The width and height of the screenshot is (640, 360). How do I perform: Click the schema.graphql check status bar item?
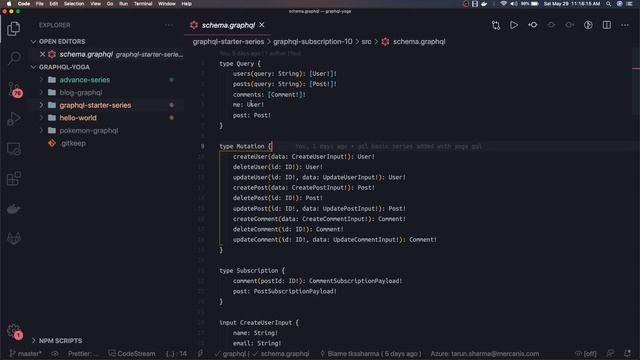[x=281, y=353]
